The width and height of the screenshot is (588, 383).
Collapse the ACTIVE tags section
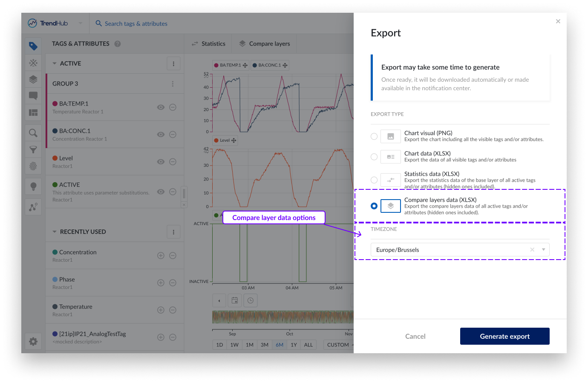coord(55,63)
